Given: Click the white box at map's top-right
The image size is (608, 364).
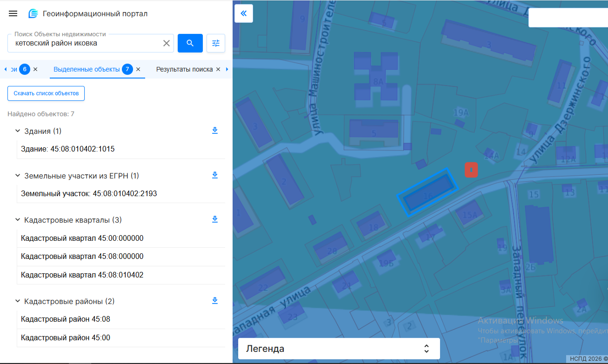Looking at the screenshot, I should 568,18.
